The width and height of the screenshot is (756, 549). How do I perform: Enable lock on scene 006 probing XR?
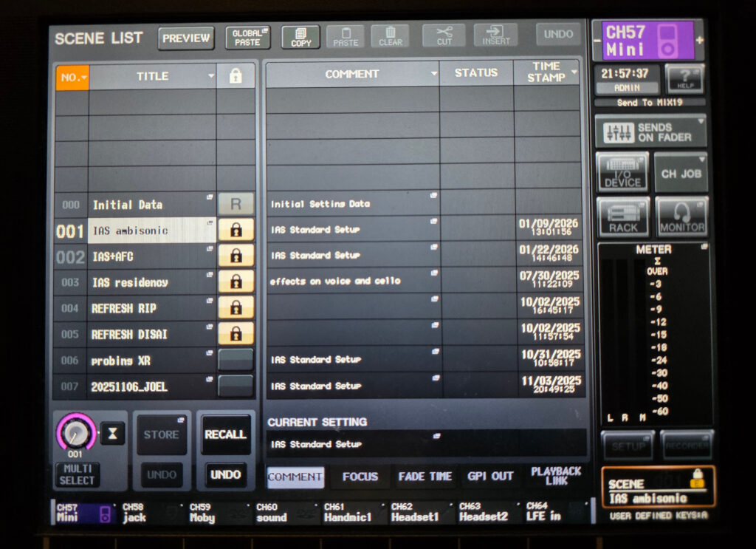click(236, 360)
